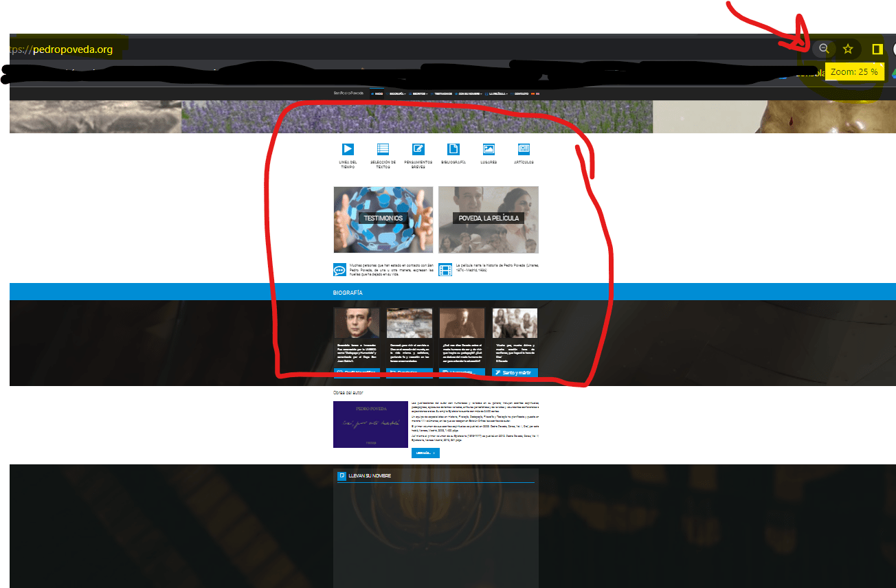Click the Biografía section heading
The width and height of the screenshot is (896, 588).
(348, 293)
